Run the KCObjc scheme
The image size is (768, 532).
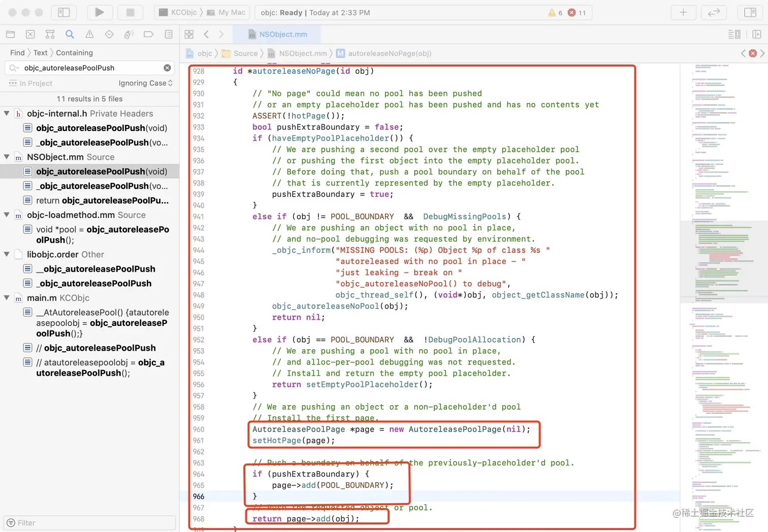click(x=100, y=12)
